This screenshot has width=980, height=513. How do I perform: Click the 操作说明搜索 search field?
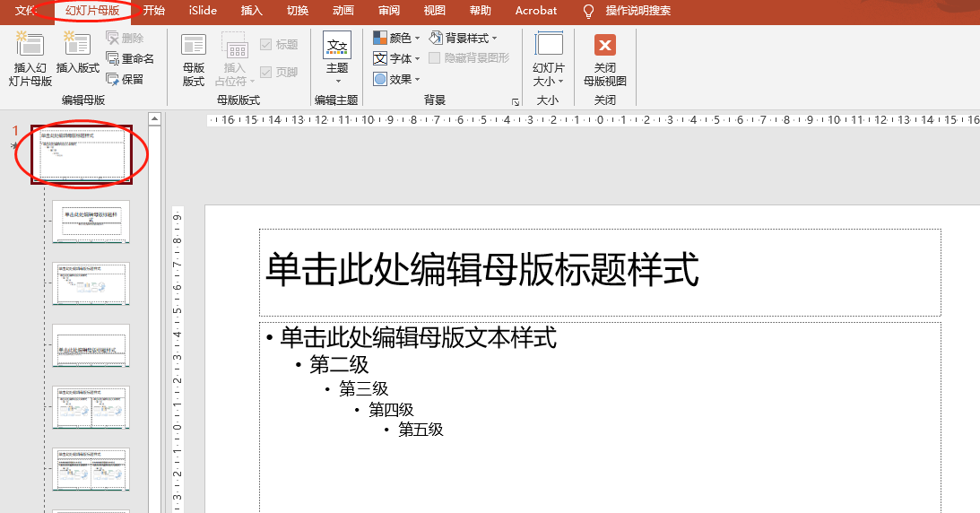pyautogui.click(x=638, y=11)
